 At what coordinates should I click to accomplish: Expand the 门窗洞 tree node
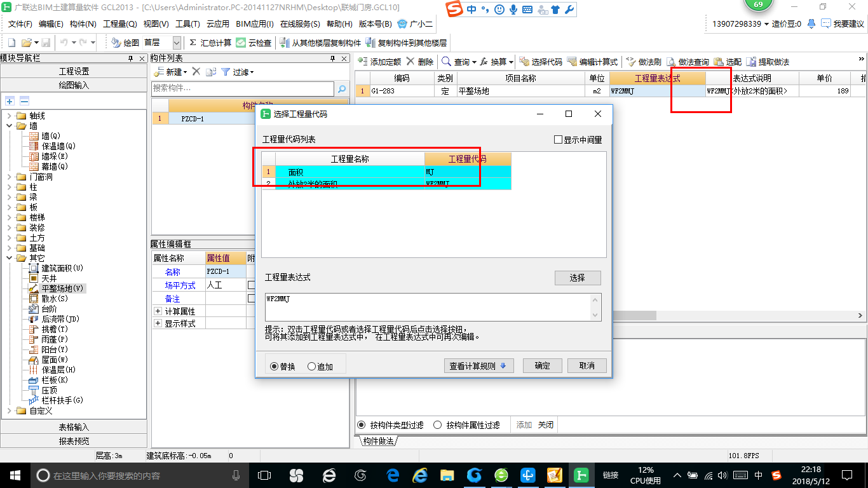(x=10, y=177)
